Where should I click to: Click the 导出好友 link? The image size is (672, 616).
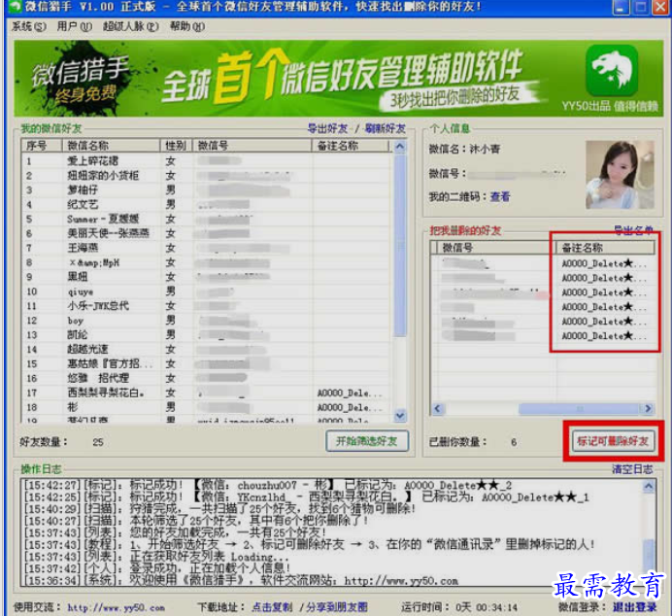coord(327,128)
